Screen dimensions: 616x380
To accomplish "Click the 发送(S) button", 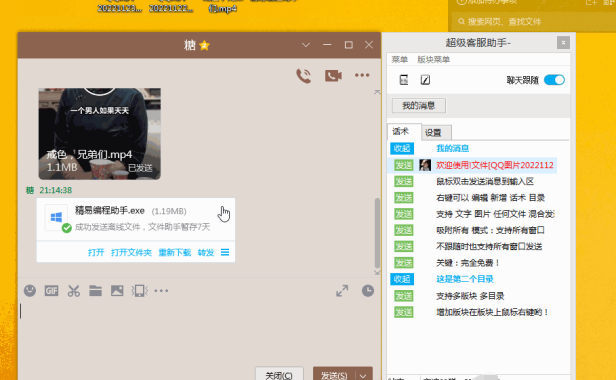I will click(334, 375).
